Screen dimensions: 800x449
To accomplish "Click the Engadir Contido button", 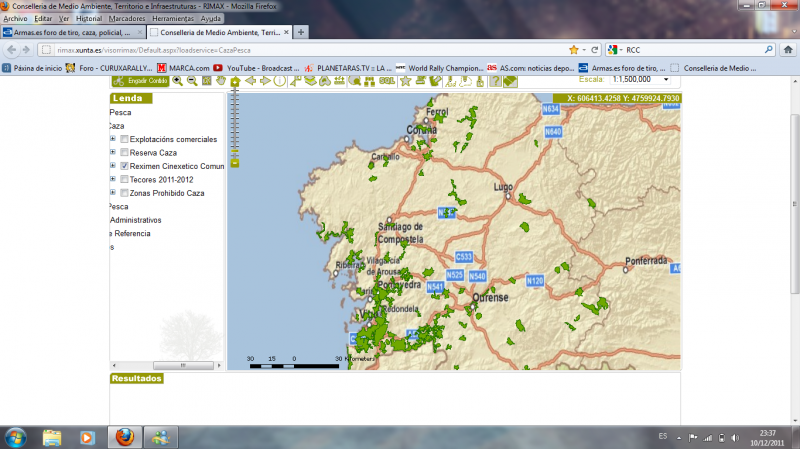I will 138,81.
